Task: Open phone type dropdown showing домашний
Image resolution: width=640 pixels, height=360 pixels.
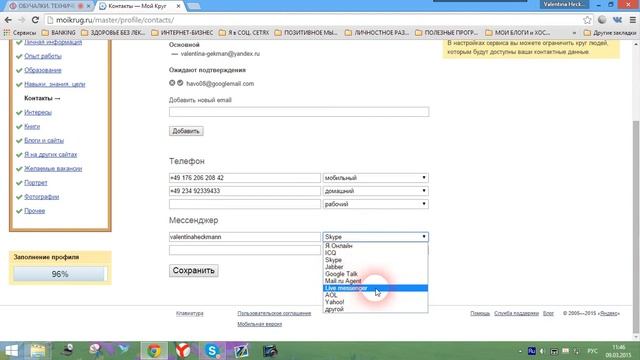Action: 376,191
